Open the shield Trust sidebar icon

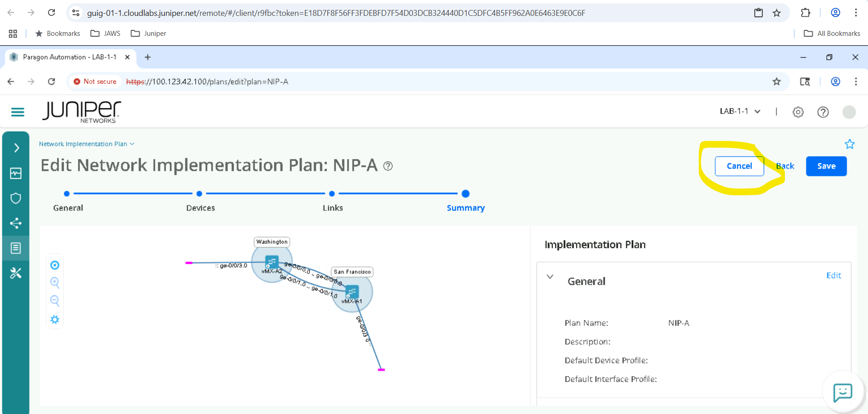pos(16,198)
